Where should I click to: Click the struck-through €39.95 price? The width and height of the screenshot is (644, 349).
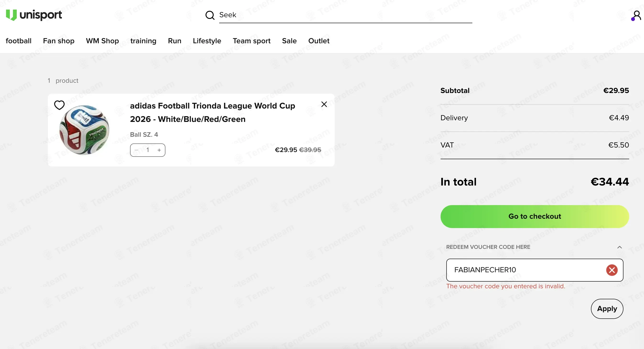click(x=310, y=150)
